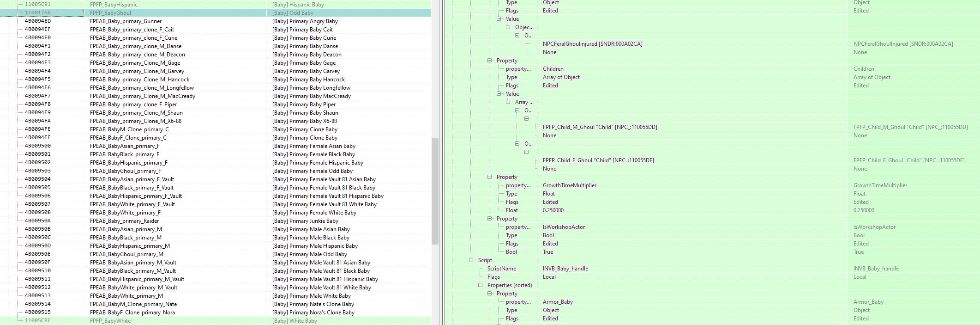The height and width of the screenshot is (325, 980).
Task: Select FPEAB_BabyM_Clone_primary_C record
Action: point(216,129)
